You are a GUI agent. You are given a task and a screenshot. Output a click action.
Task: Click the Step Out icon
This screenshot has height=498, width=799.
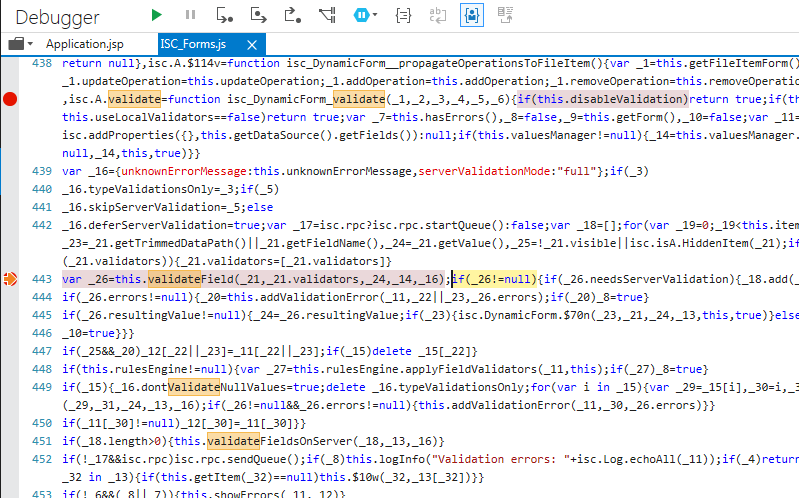tap(293, 15)
